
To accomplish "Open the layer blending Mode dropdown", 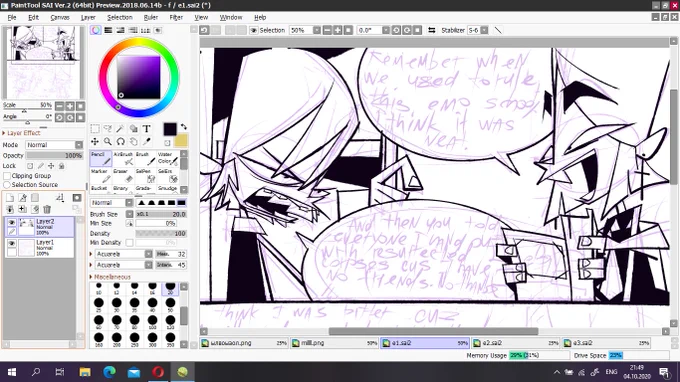I will [54, 145].
